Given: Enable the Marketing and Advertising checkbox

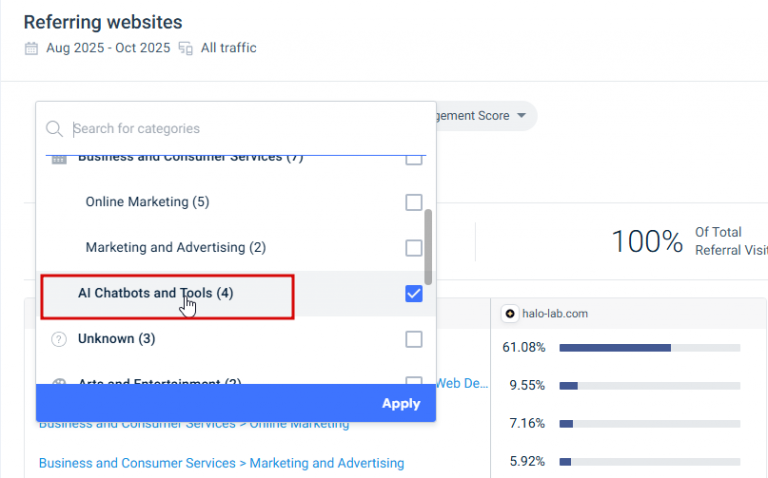Looking at the screenshot, I should (414, 247).
